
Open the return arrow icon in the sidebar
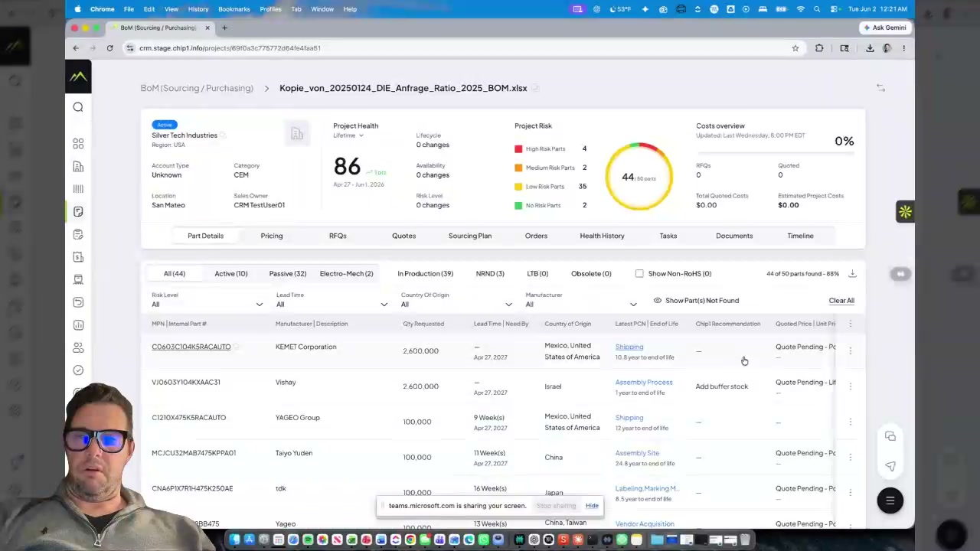click(x=78, y=302)
